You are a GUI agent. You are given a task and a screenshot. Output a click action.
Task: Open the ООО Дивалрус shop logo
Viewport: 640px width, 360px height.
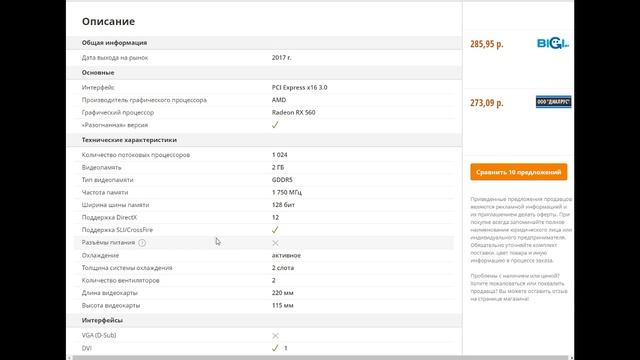(553, 102)
